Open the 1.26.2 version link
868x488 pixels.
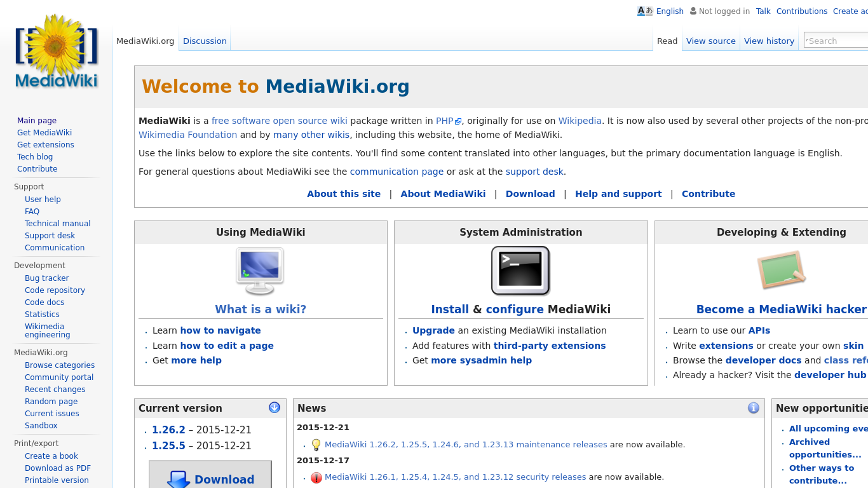[168, 430]
